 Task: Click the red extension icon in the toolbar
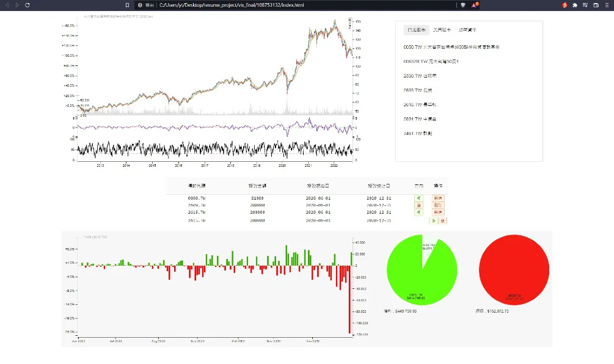point(565,5)
